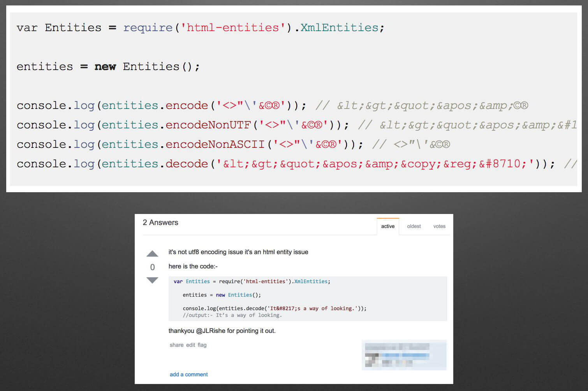
Task: Click the downvote arrow on the answer
Action: 152,281
